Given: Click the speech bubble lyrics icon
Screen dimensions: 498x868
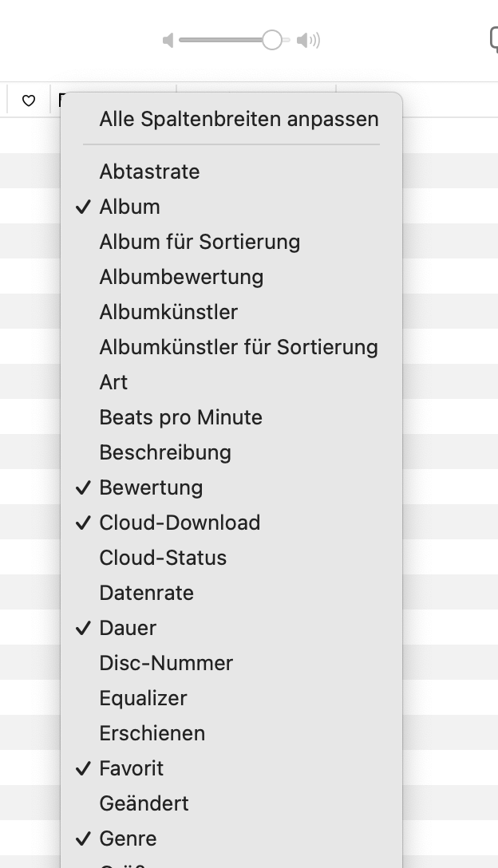Looking at the screenshot, I should pos(493,39).
